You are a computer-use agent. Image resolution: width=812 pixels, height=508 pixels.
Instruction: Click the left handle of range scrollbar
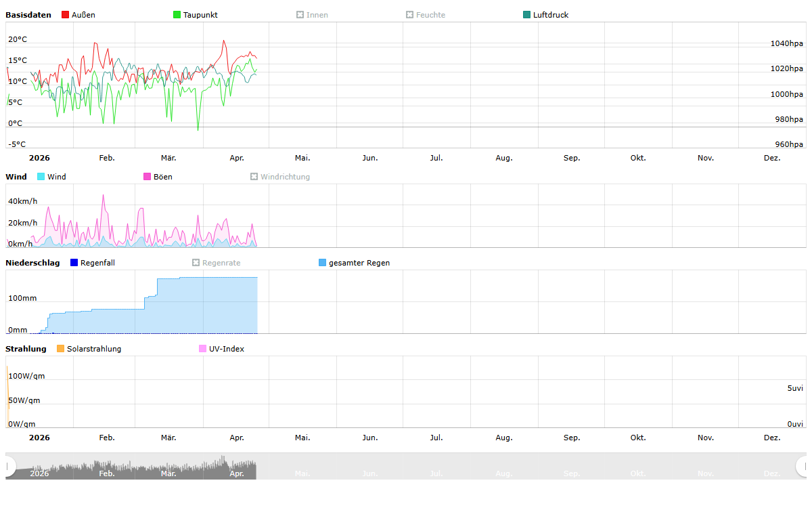coord(9,466)
